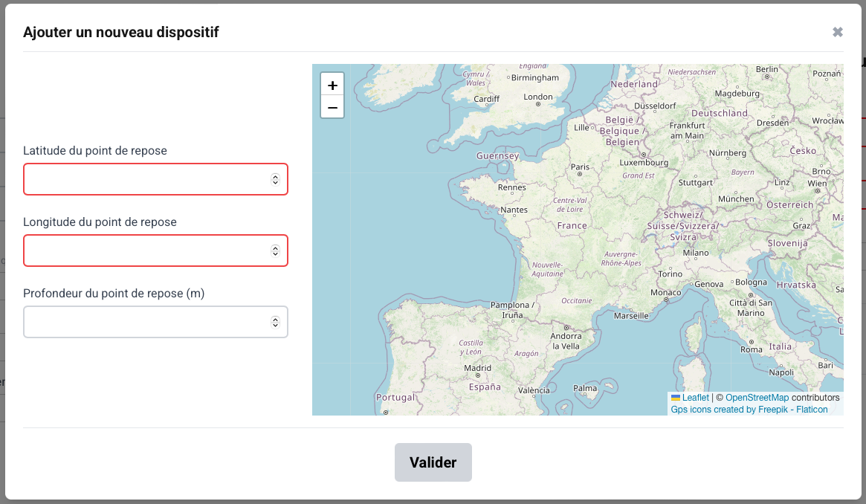The width and height of the screenshot is (866, 504).
Task: Click the London label on the map
Action: [x=538, y=97]
